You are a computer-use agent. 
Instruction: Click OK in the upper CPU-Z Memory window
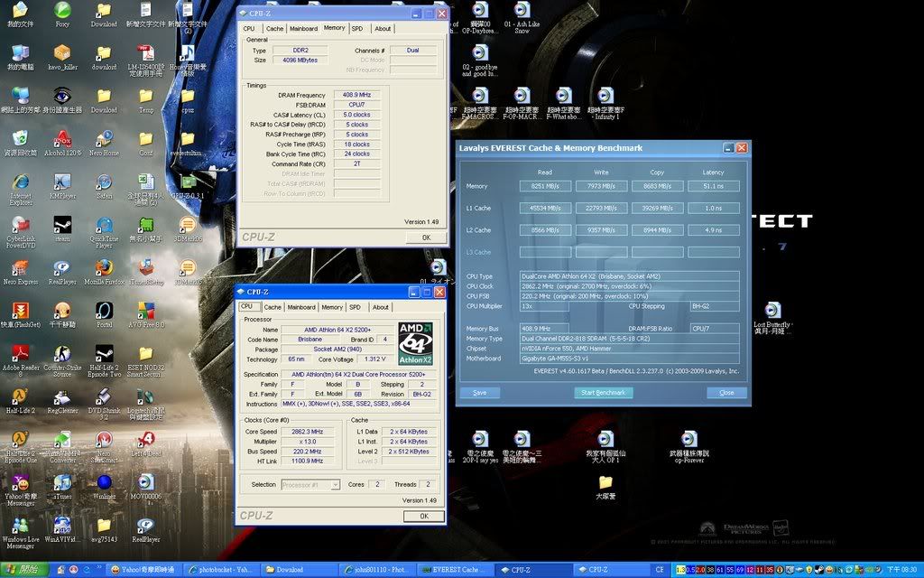[x=426, y=238]
